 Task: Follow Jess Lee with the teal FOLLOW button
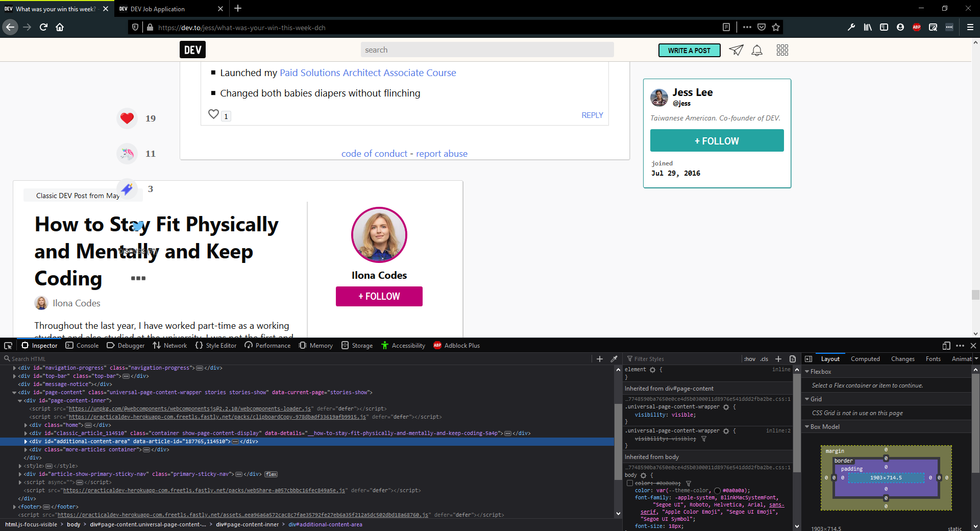717,140
